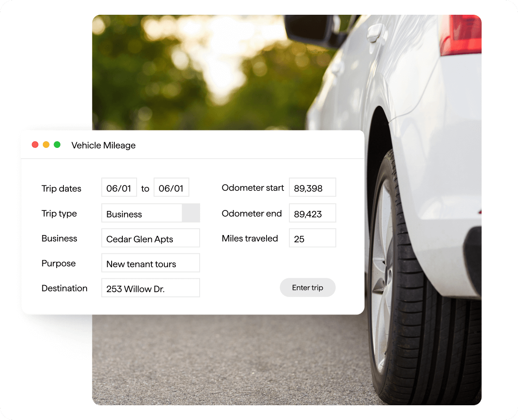Click the Odometer start label
Image resolution: width=518 pixels, height=420 pixels.
click(x=252, y=188)
